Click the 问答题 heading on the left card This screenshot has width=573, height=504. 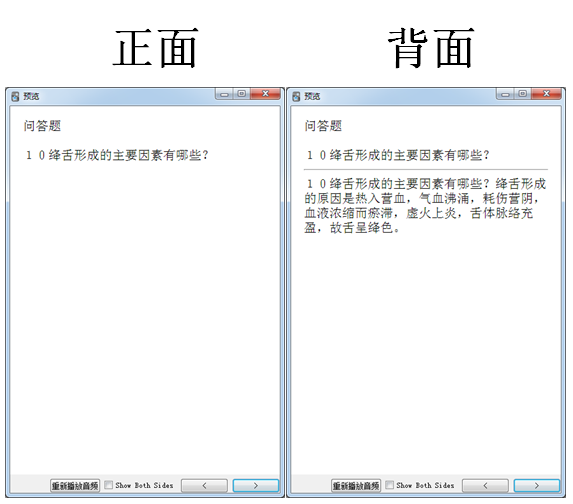click(x=42, y=126)
